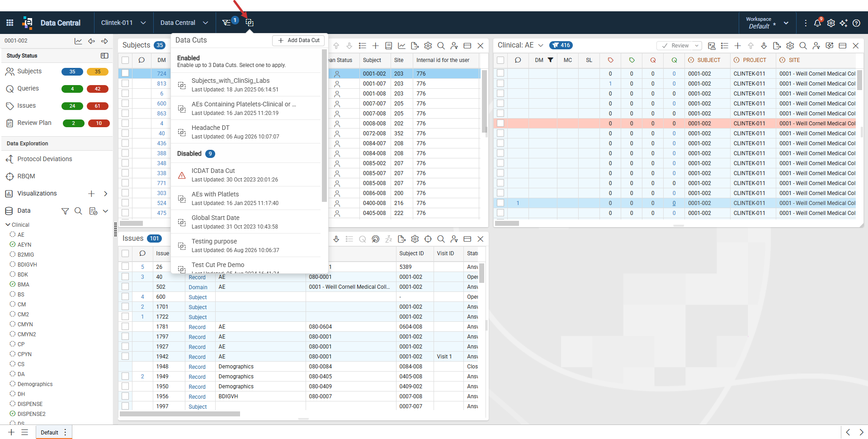Click green Issues count badge 24
This screenshot has height=439, width=868.
pos(72,106)
